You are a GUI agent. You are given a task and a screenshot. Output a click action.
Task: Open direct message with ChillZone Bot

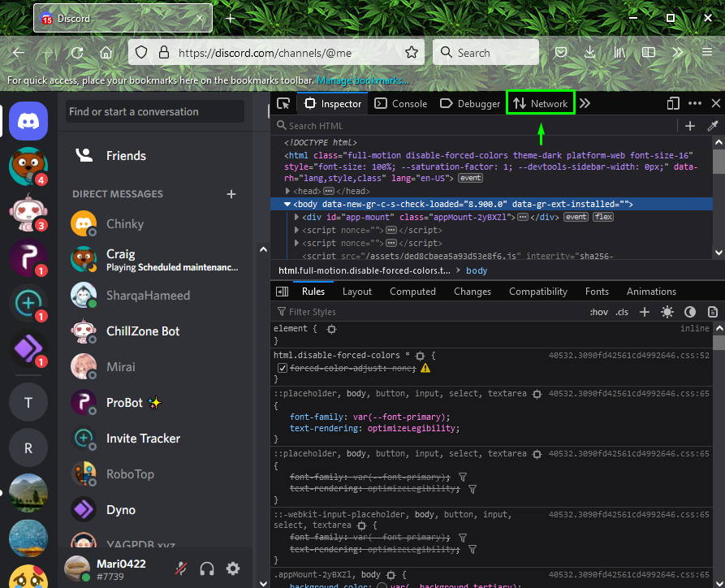(156, 331)
